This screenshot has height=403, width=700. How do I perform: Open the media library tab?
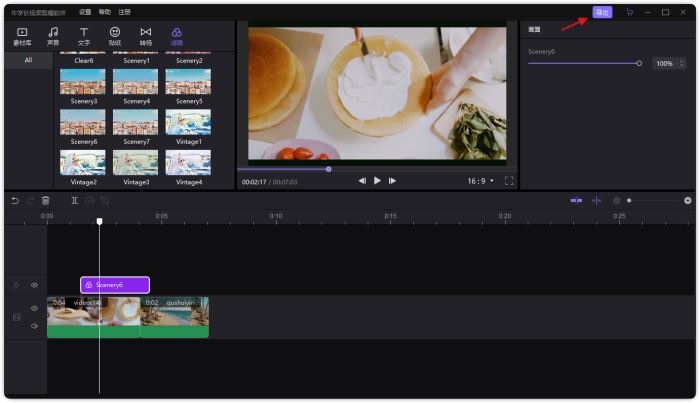click(22, 36)
